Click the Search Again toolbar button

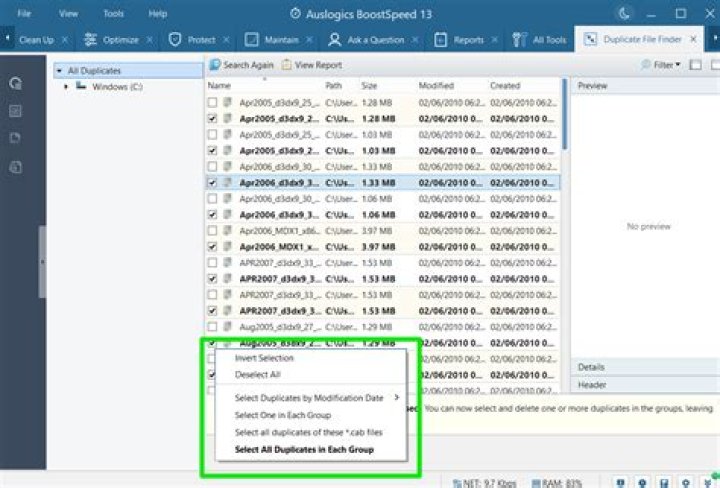241,65
